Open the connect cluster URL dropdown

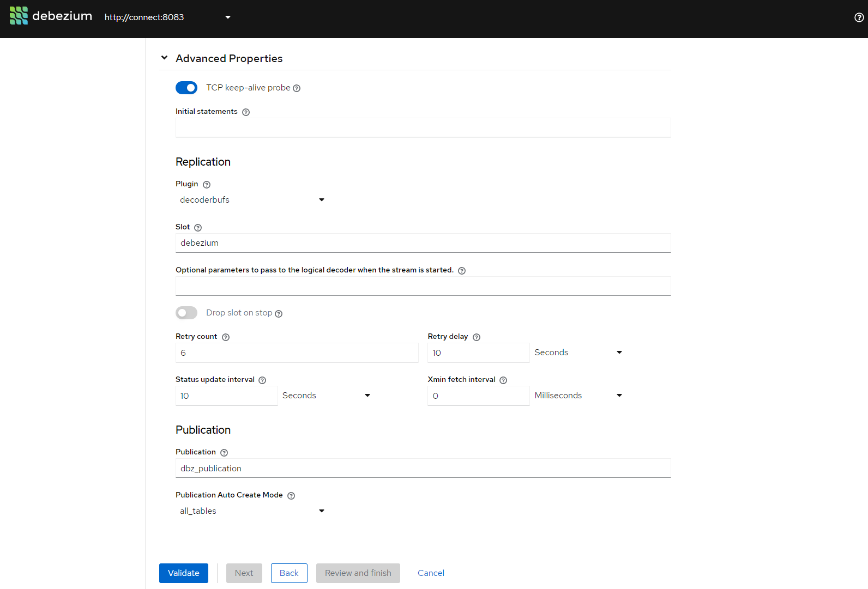pos(168,17)
